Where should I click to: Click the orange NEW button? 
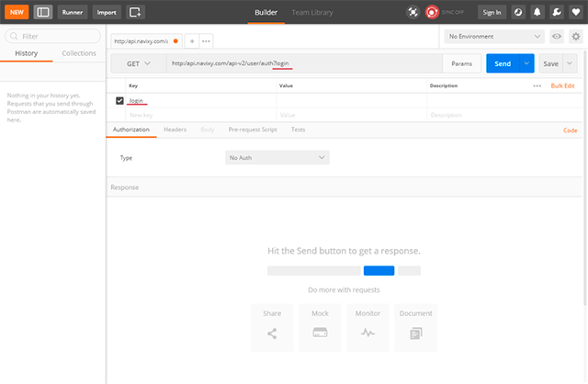click(x=17, y=12)
